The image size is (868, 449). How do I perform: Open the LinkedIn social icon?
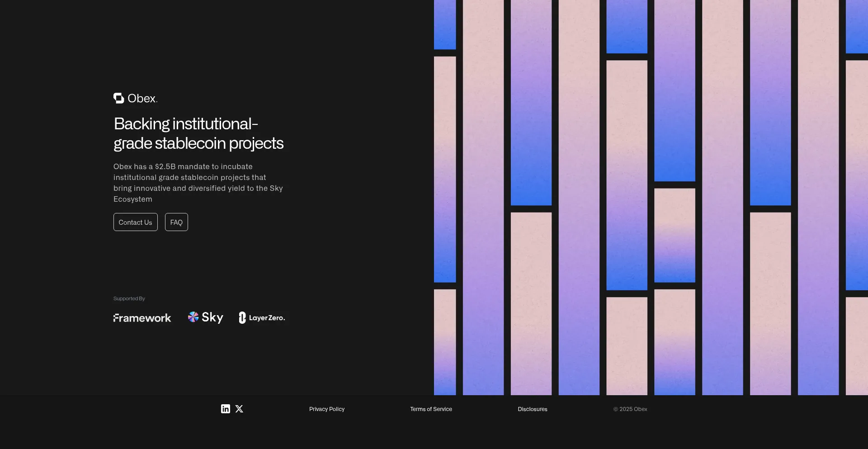225,409
